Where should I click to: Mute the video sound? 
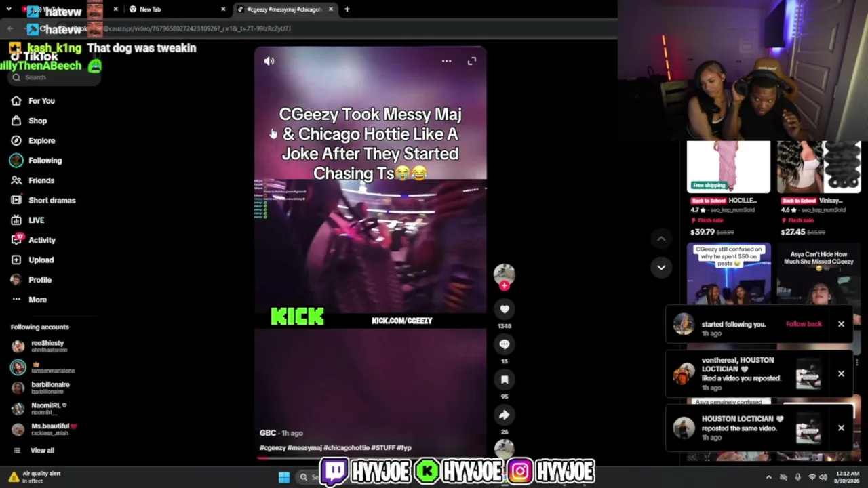(x=269, y=61)
